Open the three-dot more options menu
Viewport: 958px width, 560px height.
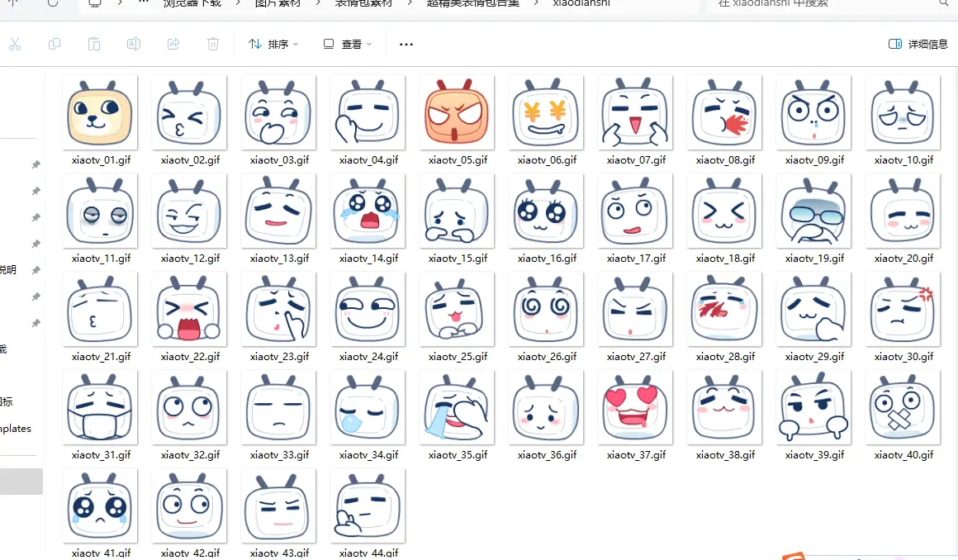[405, 44]
